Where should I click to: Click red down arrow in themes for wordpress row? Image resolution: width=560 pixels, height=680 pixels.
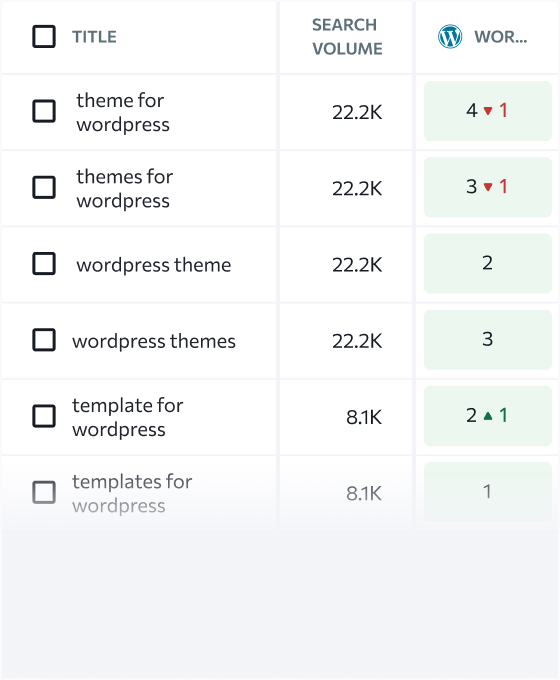click(x=488, y=187)
